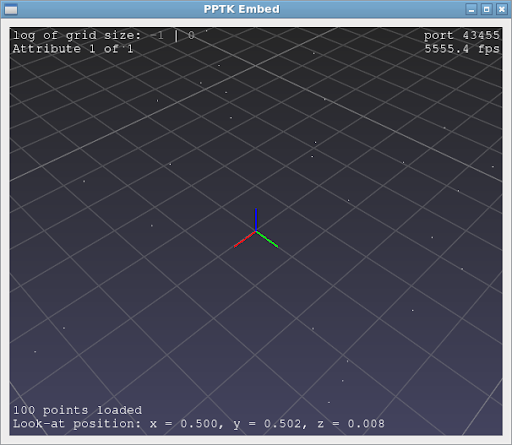Click the red X axis line

(245, 239)
